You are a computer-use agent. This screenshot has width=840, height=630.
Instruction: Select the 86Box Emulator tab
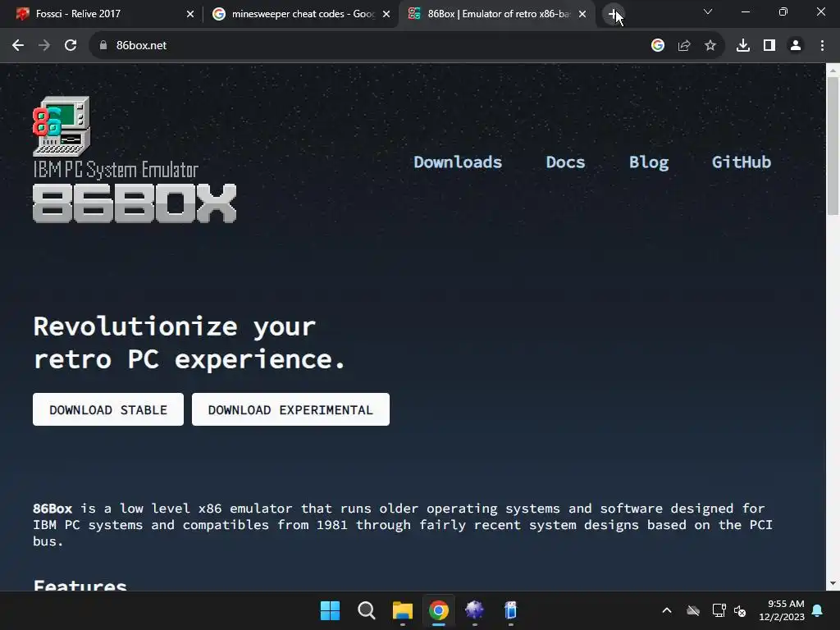pyautogui.click(x=498, y=14)
